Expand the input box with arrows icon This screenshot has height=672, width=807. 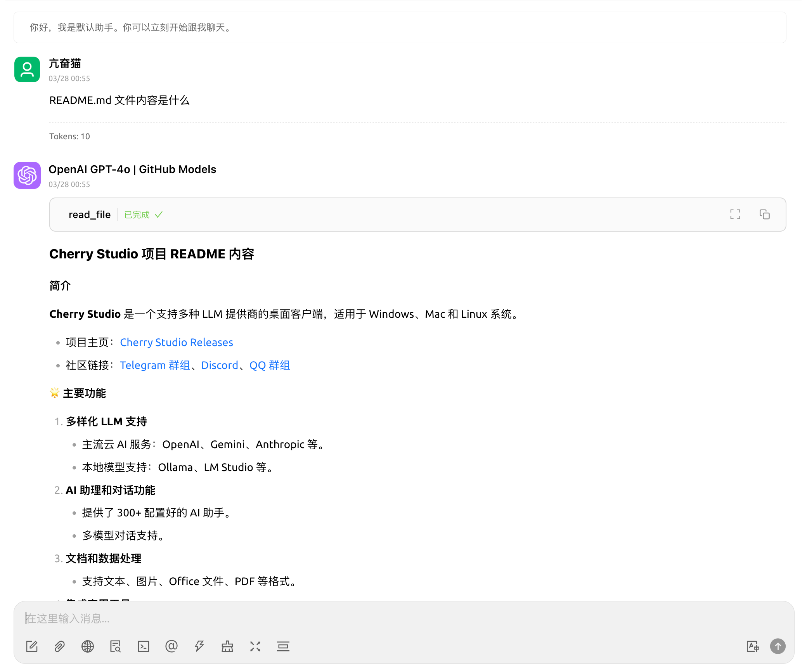coord(255,646)
